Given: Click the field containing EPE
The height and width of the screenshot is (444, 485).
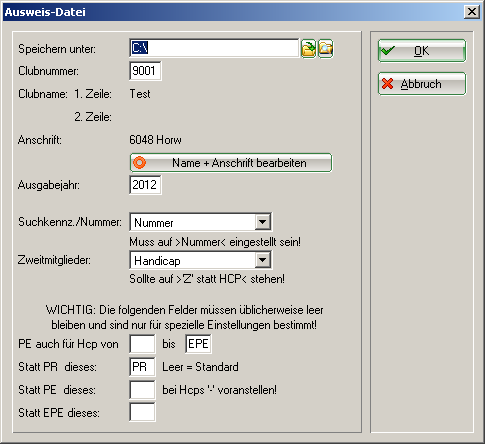Looking at the screenshot, I should (198, 344).
